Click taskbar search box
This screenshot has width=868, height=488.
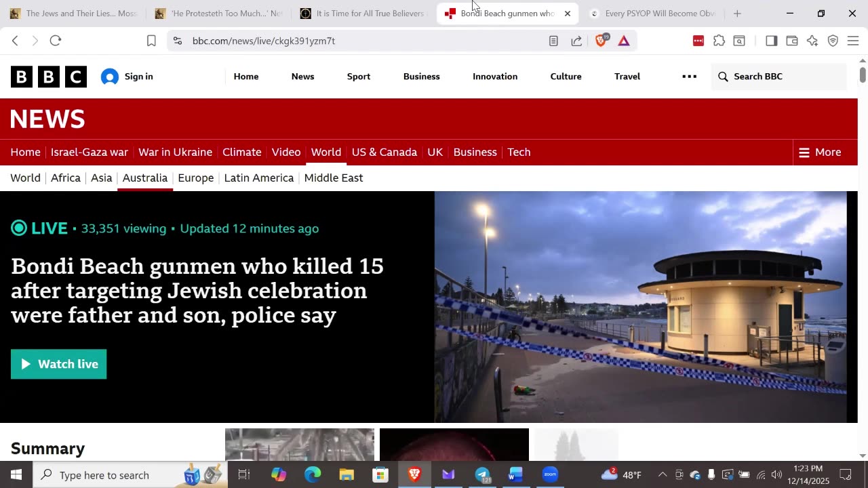[130, 475]
